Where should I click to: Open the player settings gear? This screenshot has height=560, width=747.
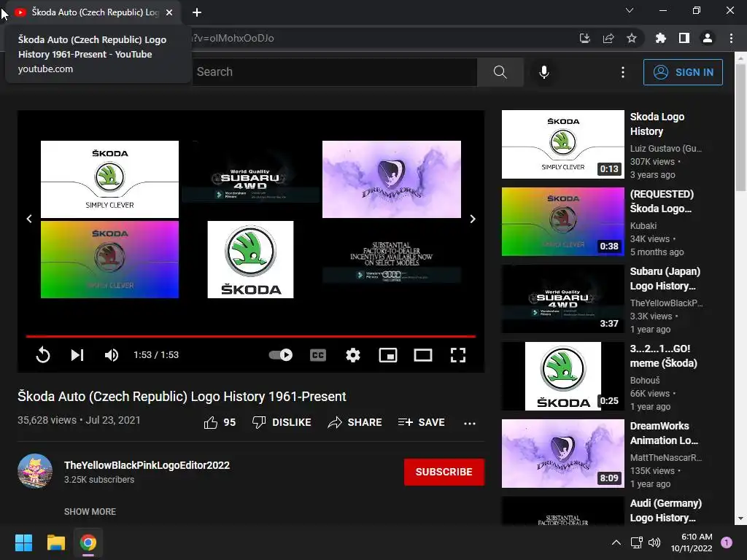(353, 355)
